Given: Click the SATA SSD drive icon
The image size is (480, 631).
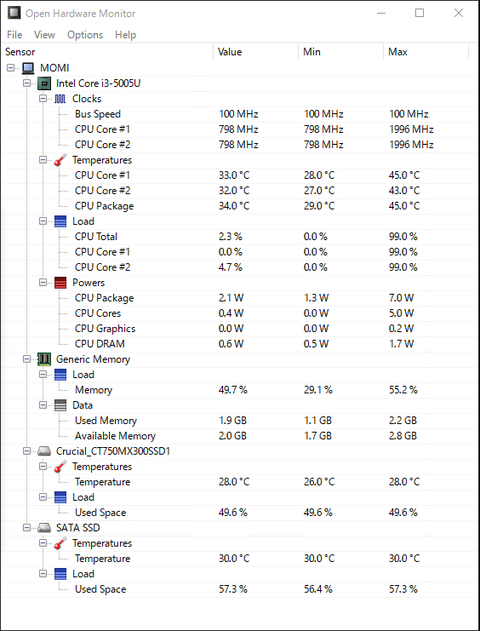Looking at the screenshot, I should click(x=44, y=528).
